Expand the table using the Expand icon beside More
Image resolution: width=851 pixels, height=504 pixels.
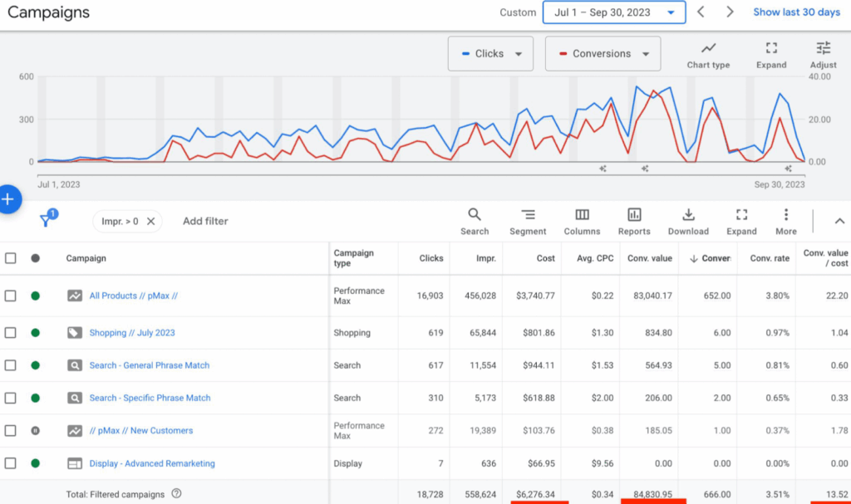(741, 222)
